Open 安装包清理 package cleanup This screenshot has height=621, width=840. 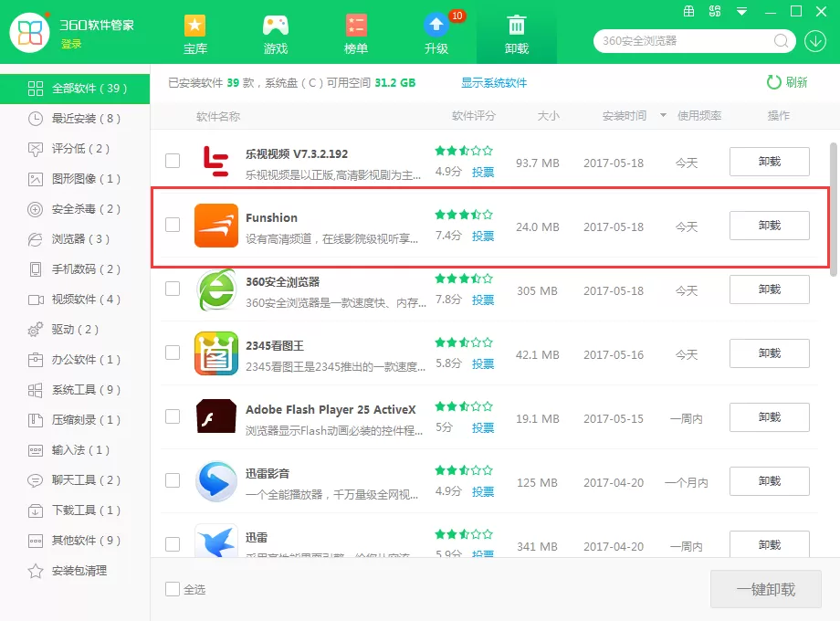pos(75,571)
